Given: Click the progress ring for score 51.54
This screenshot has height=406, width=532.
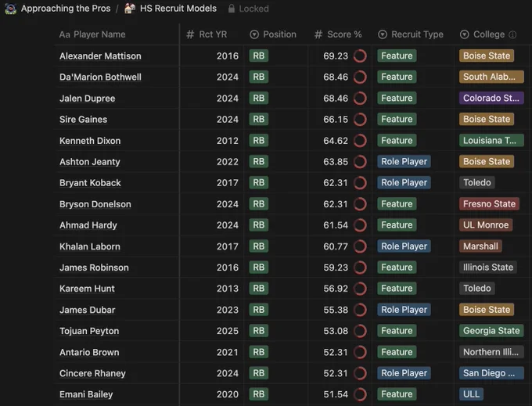Looking at the screenshot, I should coord(360,394).
